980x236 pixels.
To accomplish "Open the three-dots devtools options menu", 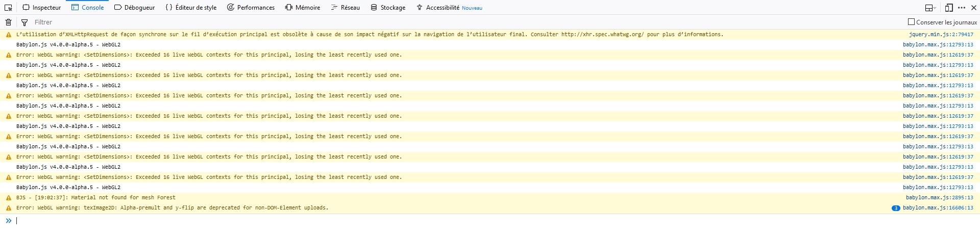I will tap(962, 8).
